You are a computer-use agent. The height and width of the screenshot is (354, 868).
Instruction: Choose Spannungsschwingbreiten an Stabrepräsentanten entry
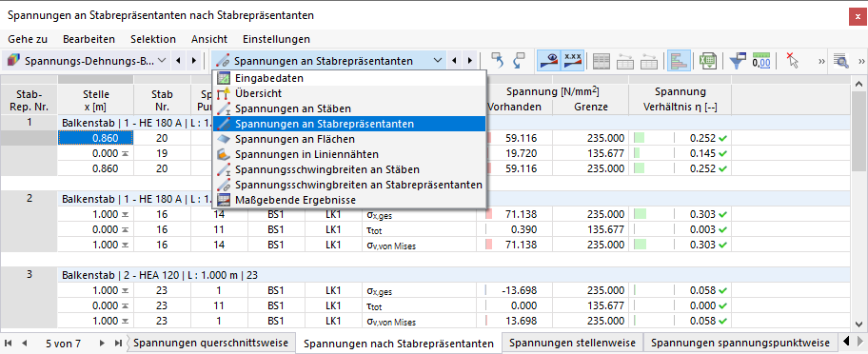pos(348,185)
